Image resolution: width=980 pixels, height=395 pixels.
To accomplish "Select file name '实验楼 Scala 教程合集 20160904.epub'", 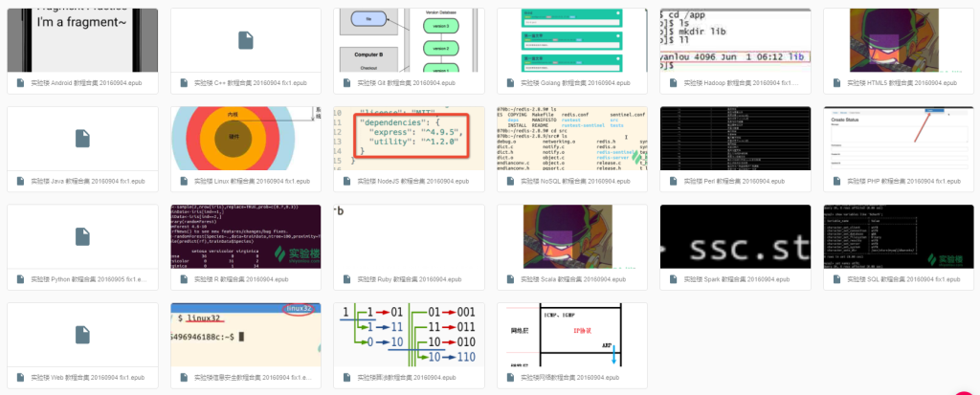I will point(572,279).
